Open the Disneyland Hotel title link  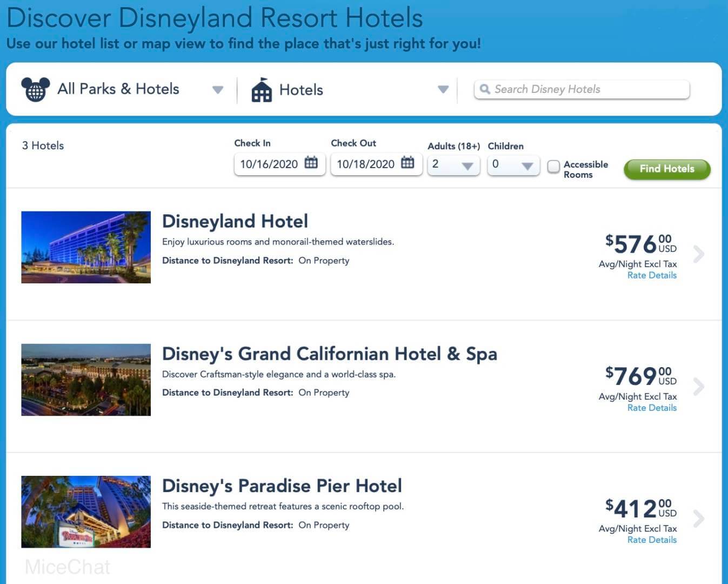pos(235,221)
